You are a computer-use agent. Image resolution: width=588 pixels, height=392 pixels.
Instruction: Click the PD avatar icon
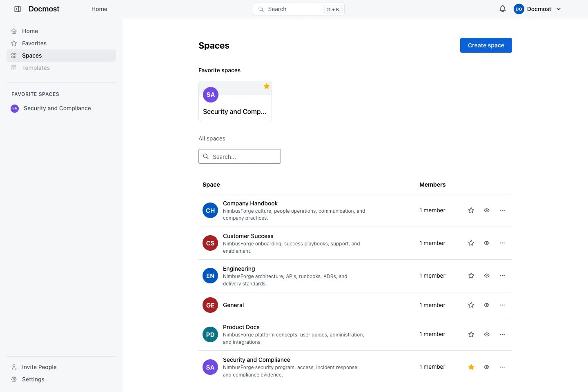click(210, 334)
